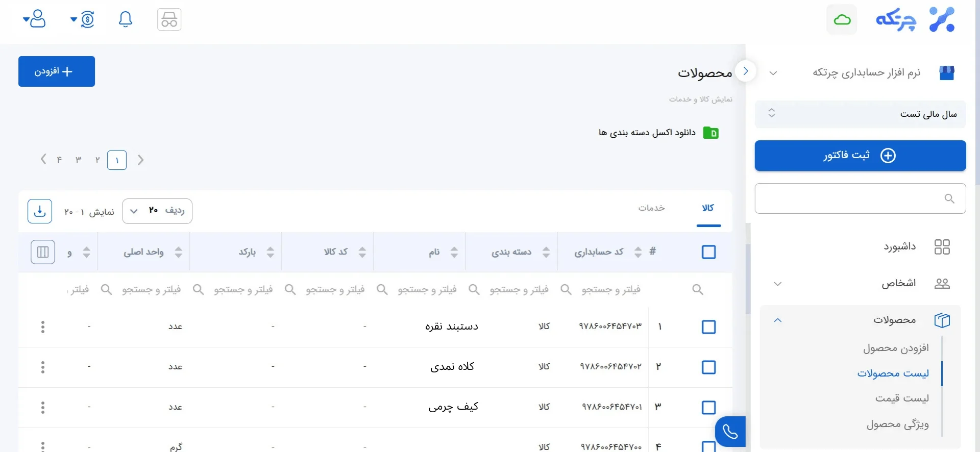980x452 pixels.
Task: Click the چرتکه logo
Action: tap(916, 20)
